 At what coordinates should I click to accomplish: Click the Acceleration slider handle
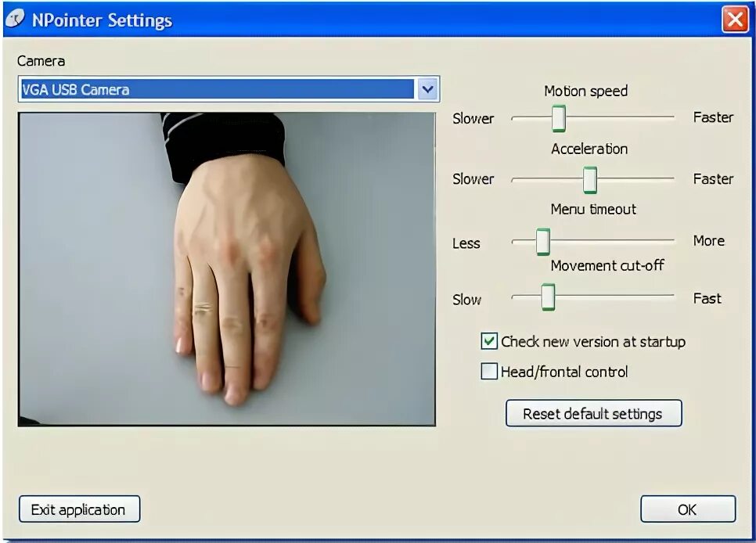coord(589,179)
